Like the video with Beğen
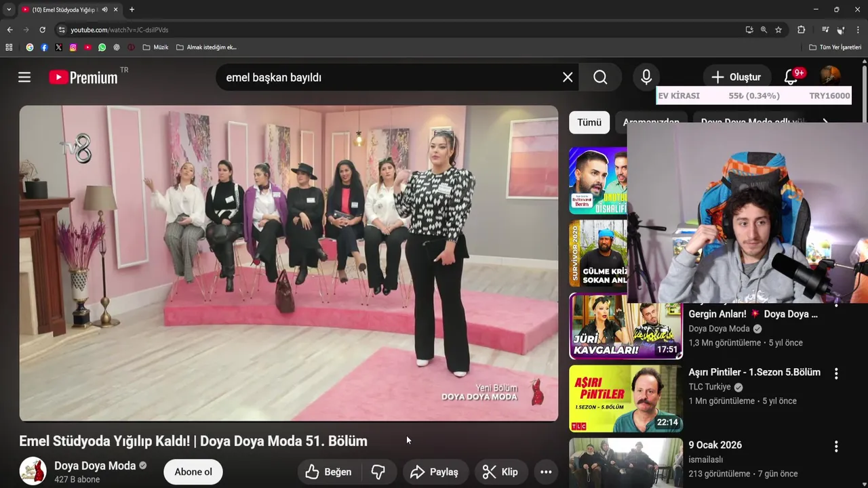This screenshot has height=488, width=868. (x=328, y=472)
